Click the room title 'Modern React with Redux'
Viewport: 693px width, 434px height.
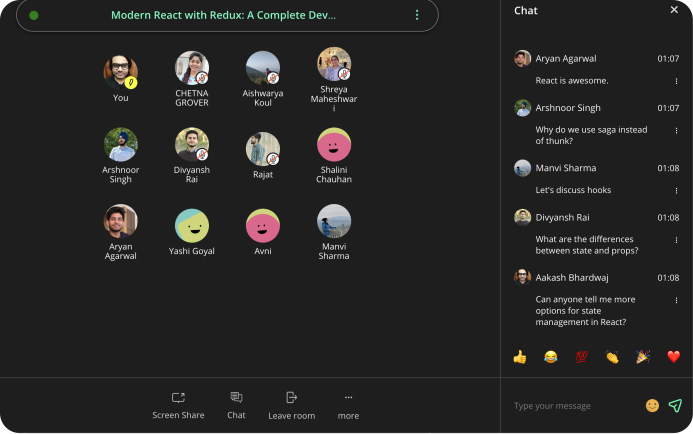point(223,15)
